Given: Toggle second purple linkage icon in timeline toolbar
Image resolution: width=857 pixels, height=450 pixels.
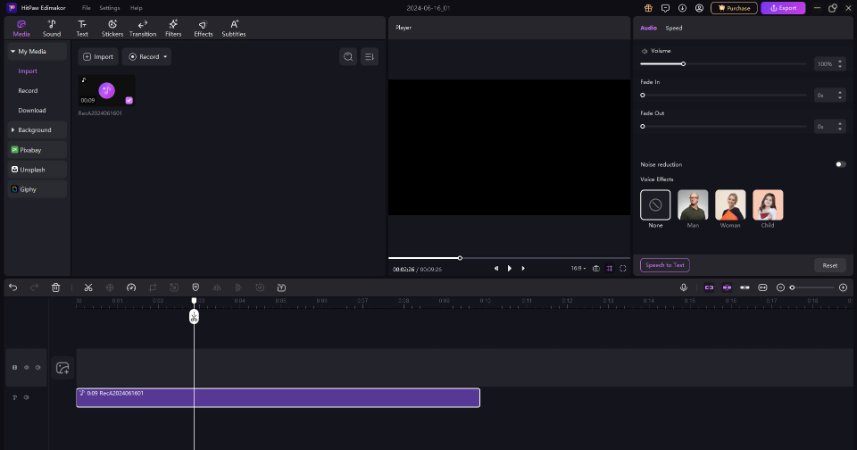Looking at the screenshot, I should pyautogui.click(x=727, y=288).
